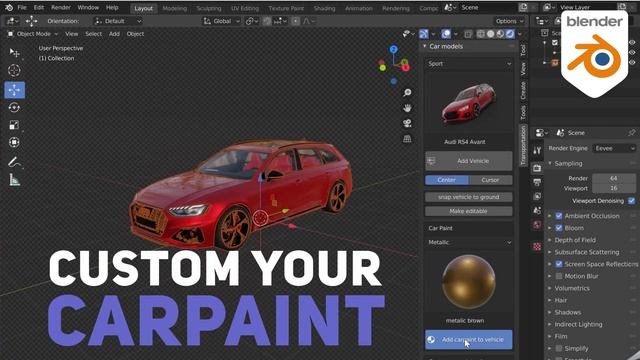
Task: Open the Options dropdown in header
Action: 509,21
